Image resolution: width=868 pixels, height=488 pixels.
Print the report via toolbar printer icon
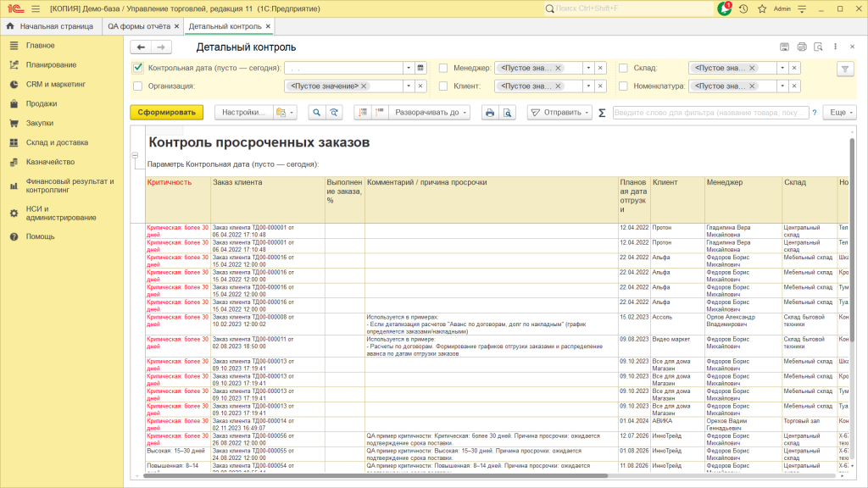click(x=490, y=113)
